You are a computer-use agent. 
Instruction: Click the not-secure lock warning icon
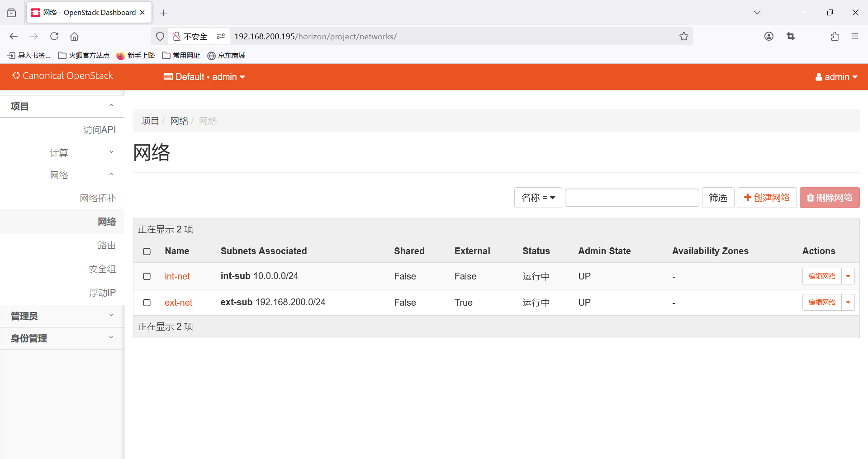(x=177, y=36)
